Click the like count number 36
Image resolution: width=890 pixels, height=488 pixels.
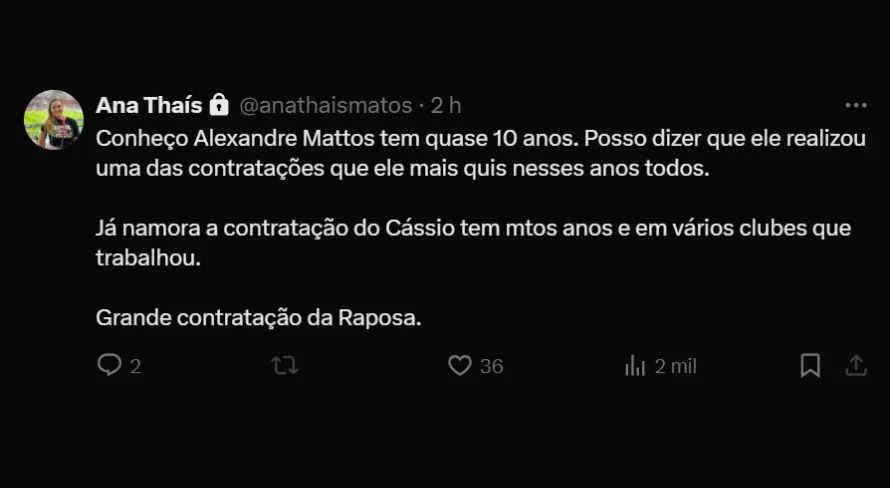(x=491, y=367)
